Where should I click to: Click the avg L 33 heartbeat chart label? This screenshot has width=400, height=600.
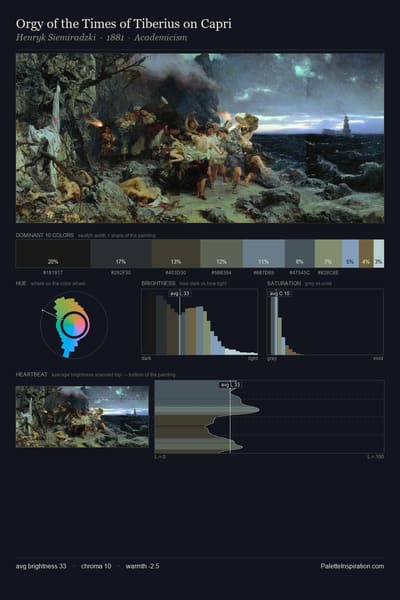click(x=230, y=385)
